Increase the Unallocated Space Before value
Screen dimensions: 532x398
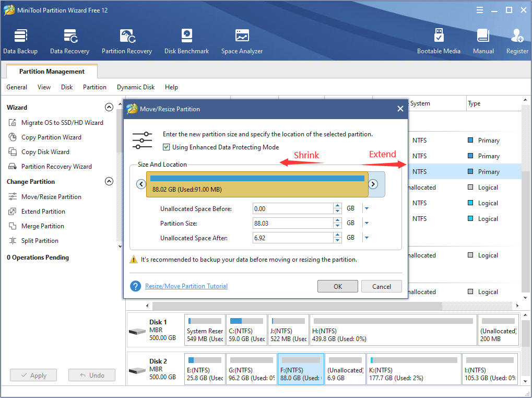point(337,206)
